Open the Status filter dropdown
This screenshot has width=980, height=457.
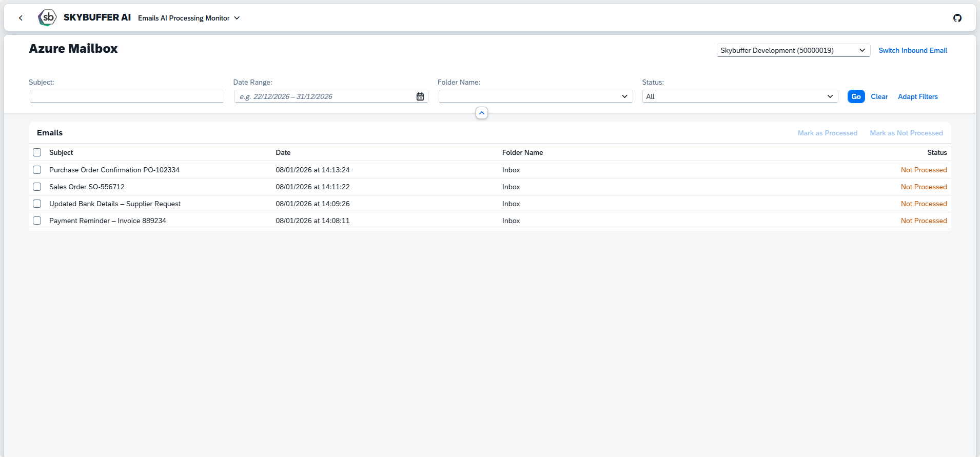(x=830, y=96)
